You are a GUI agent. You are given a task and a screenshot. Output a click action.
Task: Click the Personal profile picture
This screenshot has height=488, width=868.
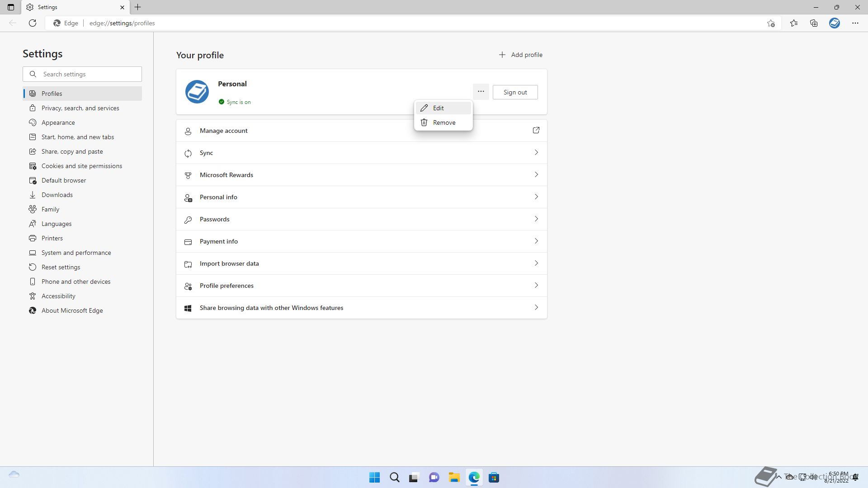click(x=197, y=92)
